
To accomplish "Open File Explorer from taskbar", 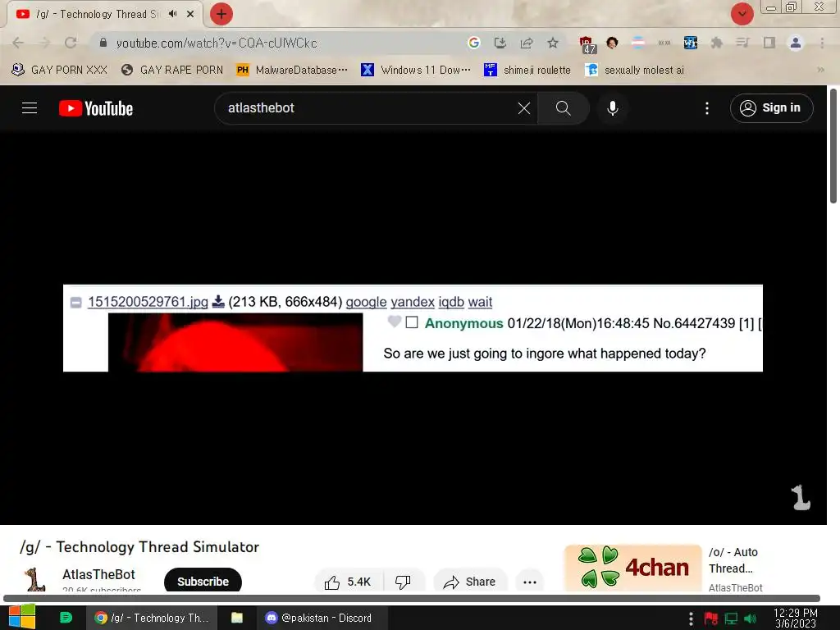I will (237, 618).
